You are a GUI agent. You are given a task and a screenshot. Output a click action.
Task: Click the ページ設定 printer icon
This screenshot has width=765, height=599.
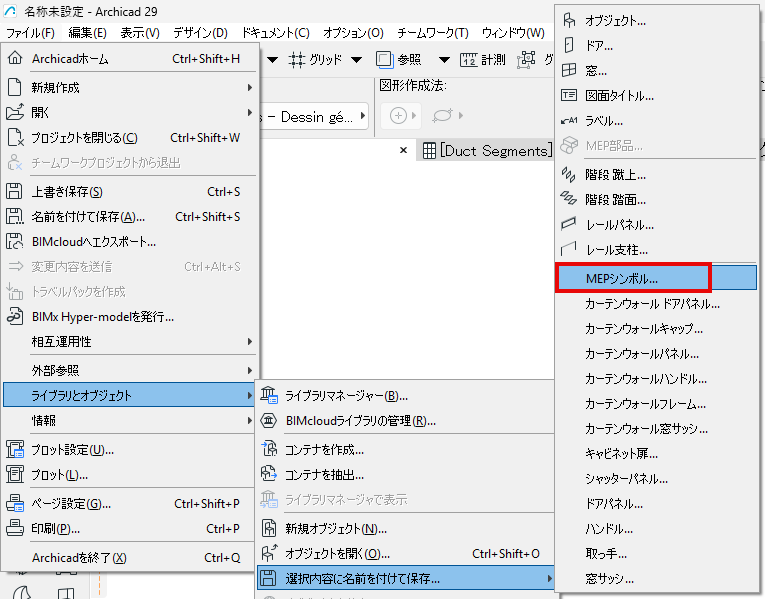coord(15,503)
